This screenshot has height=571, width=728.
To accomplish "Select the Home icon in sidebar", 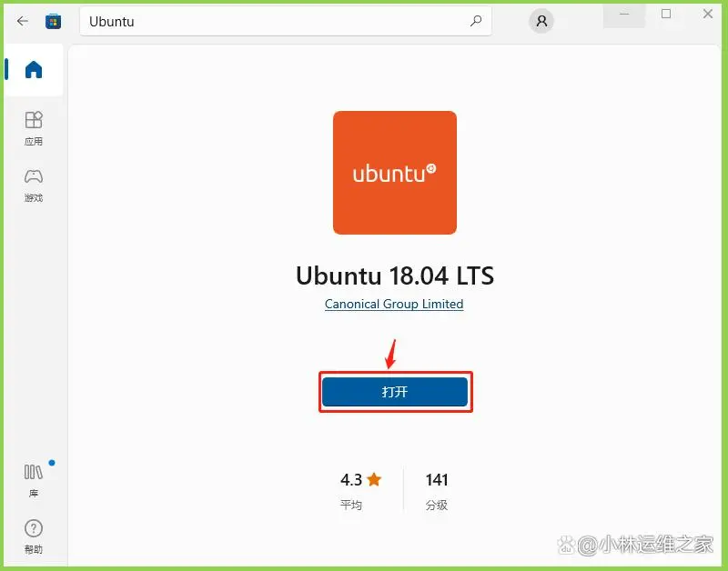I will tap(34, 70).
